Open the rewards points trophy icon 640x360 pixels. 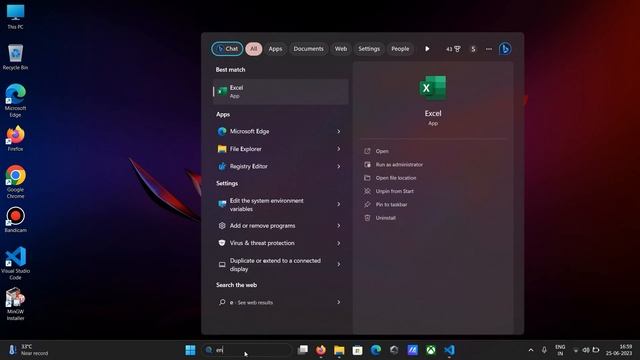pyautogui.click(x=453, y=49)
